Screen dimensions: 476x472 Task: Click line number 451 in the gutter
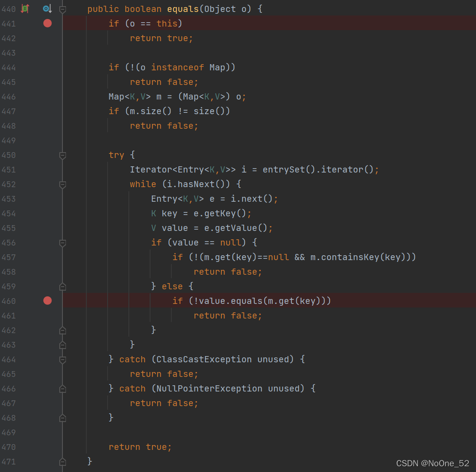tap(8, 170)
